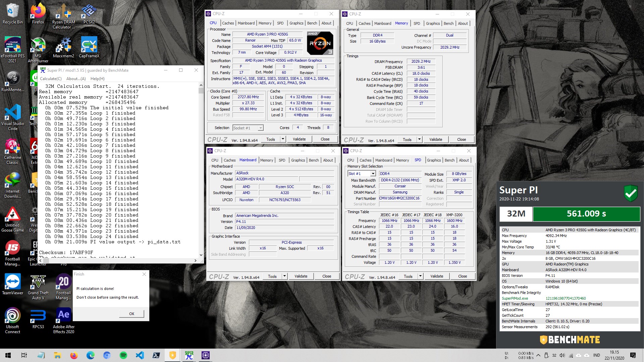Open the Action Center notification icon
644x362 pixels.
click(x=633, y=355)
